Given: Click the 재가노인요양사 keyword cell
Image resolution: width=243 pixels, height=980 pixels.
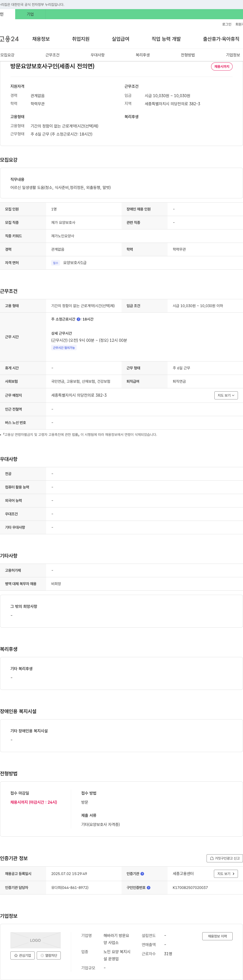Looking at the screenshot, I should coord(63,236).
